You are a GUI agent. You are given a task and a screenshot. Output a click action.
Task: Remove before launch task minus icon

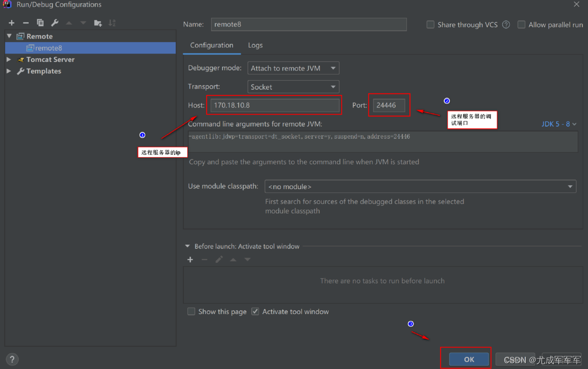(x=205, y=260)
